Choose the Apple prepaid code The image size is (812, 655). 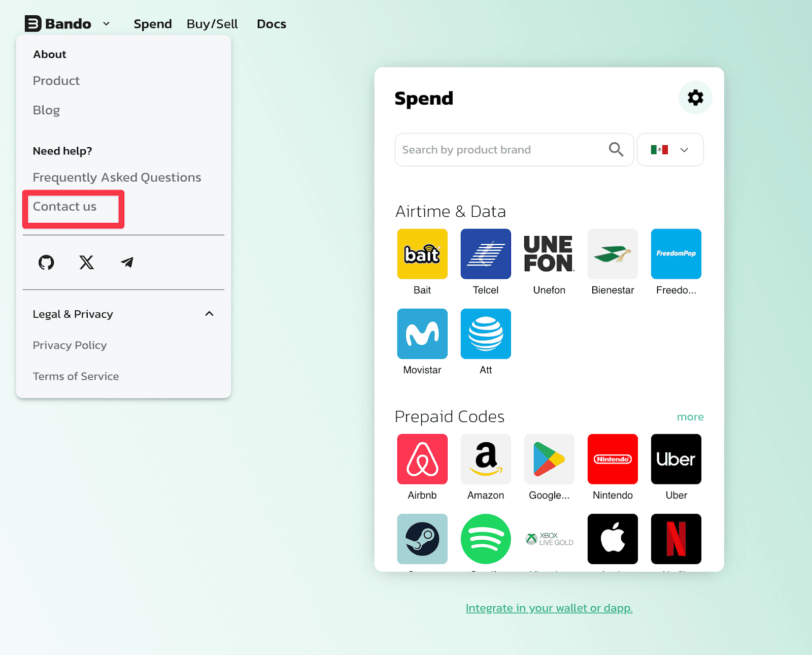pos(613,539)
